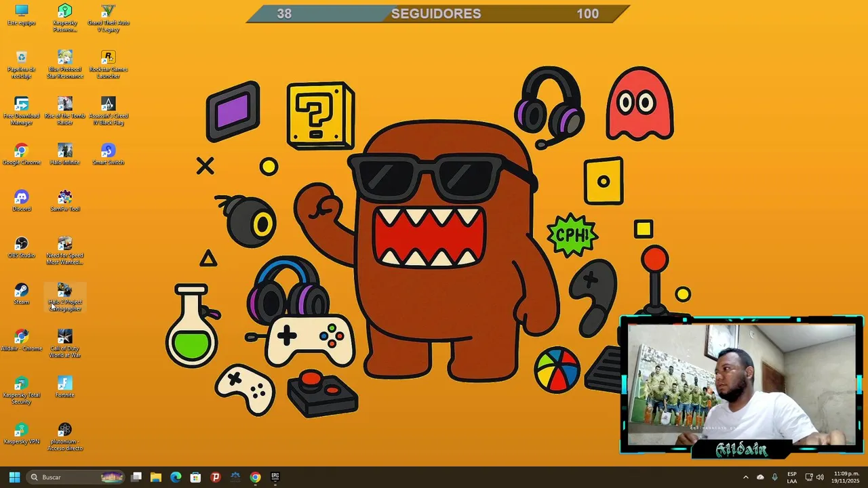Open File Explorer from the taskbar

[156, 477]
